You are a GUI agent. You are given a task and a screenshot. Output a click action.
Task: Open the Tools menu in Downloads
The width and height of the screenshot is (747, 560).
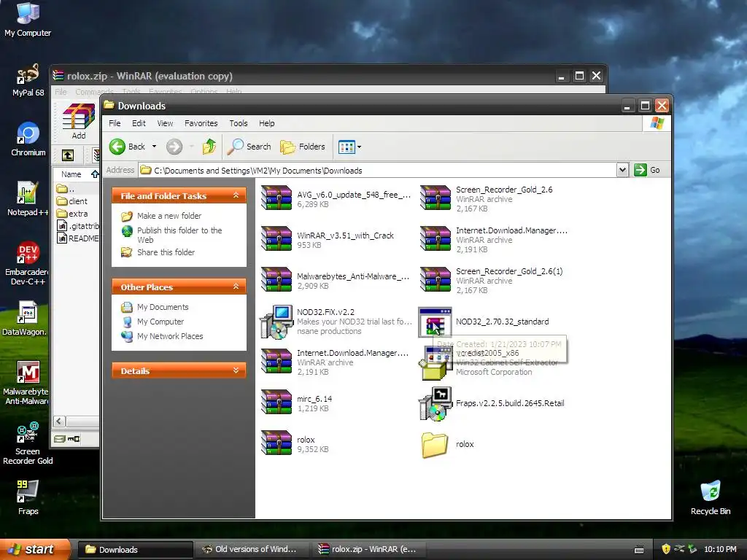coord(239,123)
